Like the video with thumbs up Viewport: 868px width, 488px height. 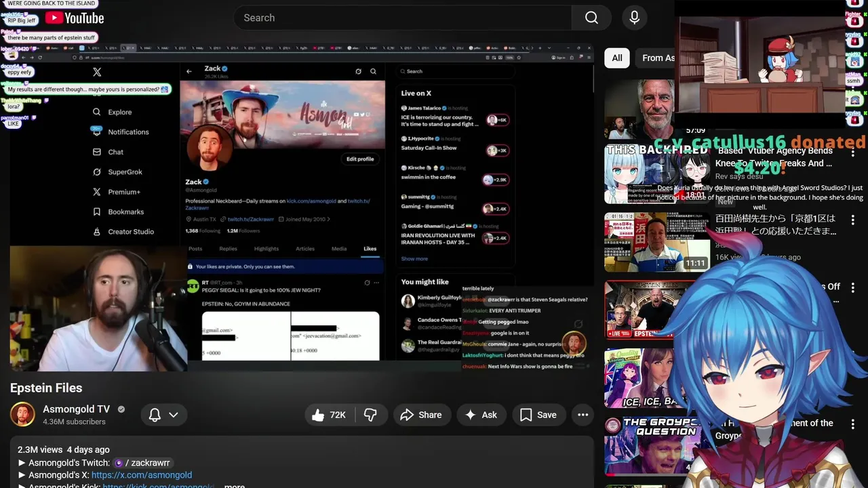pos(329,415)
